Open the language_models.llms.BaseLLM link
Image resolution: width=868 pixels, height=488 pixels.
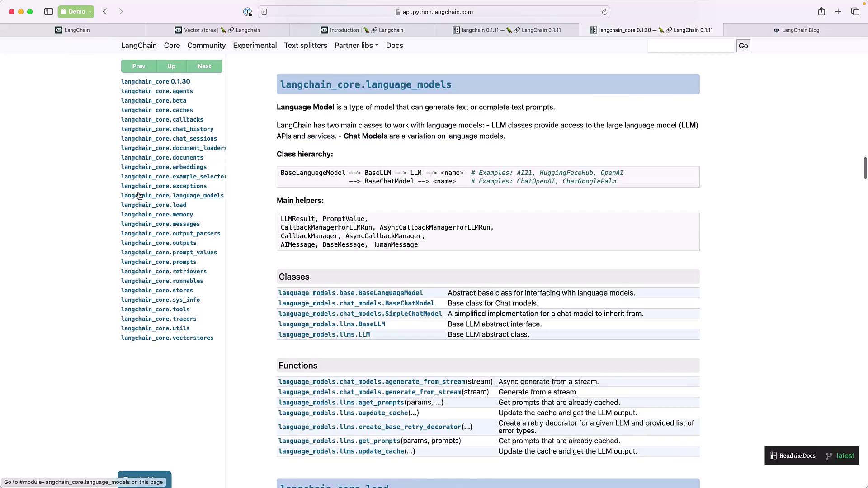click(x=331, y=324)
